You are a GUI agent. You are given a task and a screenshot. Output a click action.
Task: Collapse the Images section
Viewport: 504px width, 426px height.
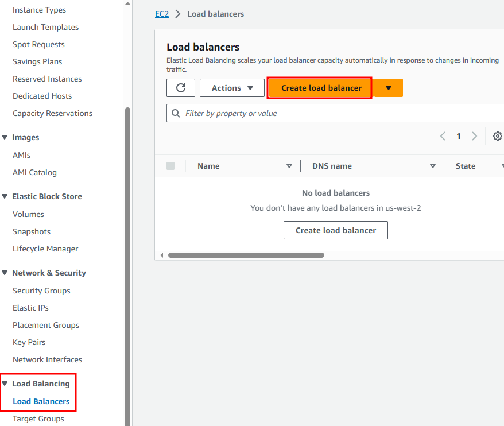(x=5, y=137)
